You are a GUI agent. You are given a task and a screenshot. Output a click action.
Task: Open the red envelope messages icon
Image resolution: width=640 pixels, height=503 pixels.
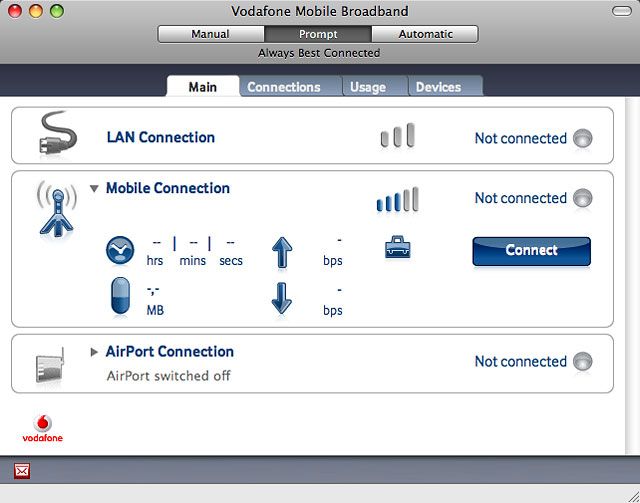pyautogui.click(x=22, y=470)
